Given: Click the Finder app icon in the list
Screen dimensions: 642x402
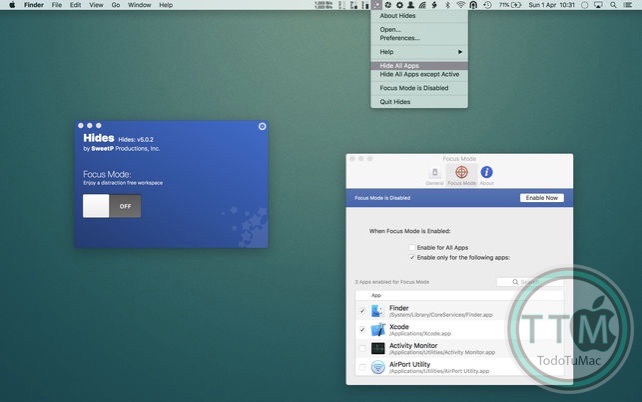Looking at the screenshot, I should coord(378,311).
